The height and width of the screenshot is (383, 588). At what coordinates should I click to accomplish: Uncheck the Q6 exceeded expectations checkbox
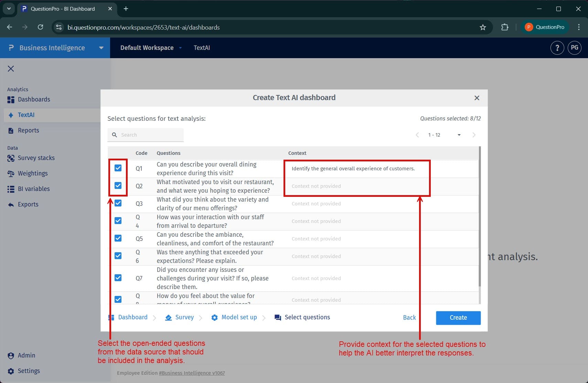(118, 256)
